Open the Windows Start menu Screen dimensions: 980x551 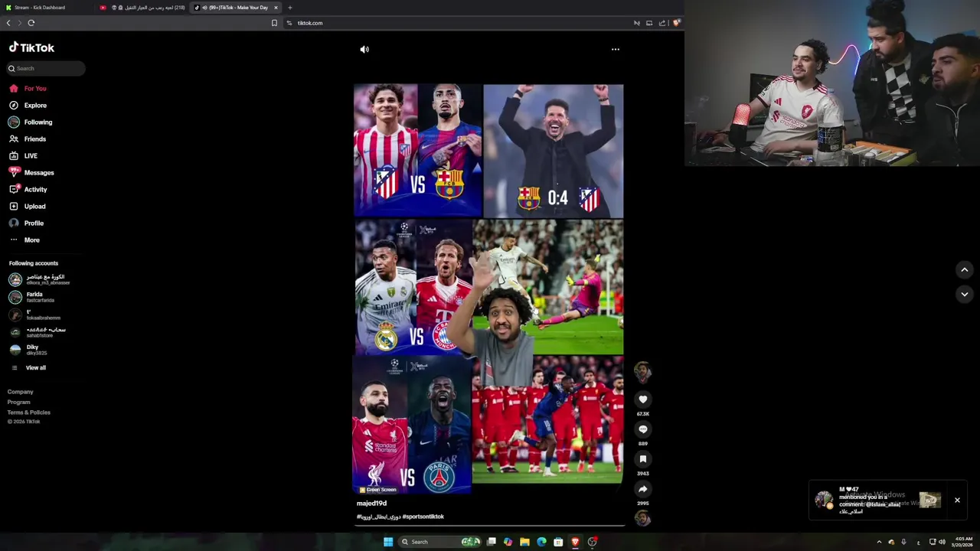tap(388, 542)
